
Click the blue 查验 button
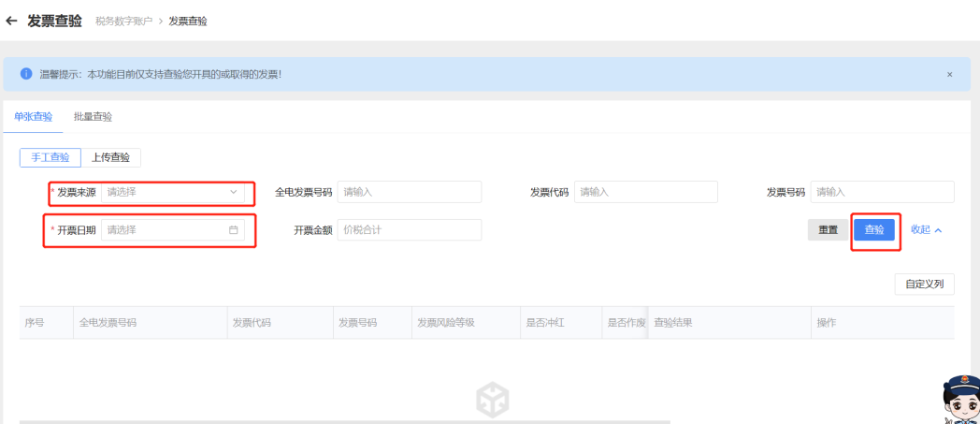[x=874, y=230]
